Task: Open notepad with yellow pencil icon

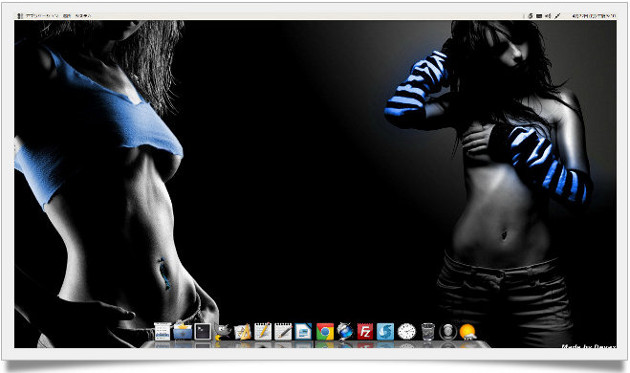Action: 263,332
